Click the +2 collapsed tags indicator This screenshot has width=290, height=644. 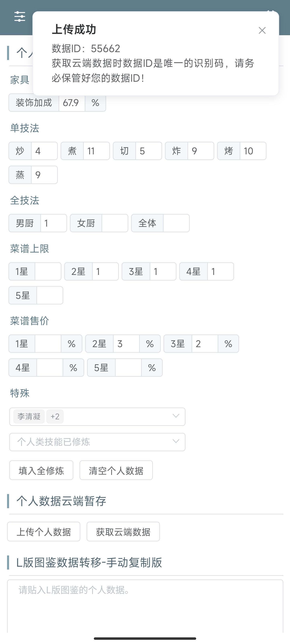point(55,416)
